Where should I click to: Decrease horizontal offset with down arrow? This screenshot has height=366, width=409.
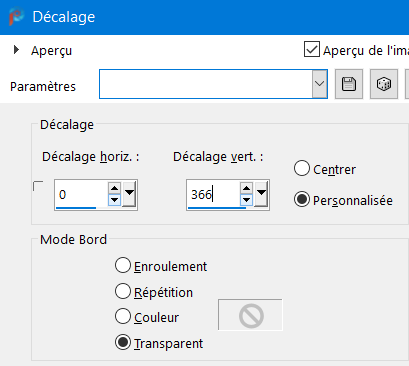pyautogui.click(x=114, y=200)
